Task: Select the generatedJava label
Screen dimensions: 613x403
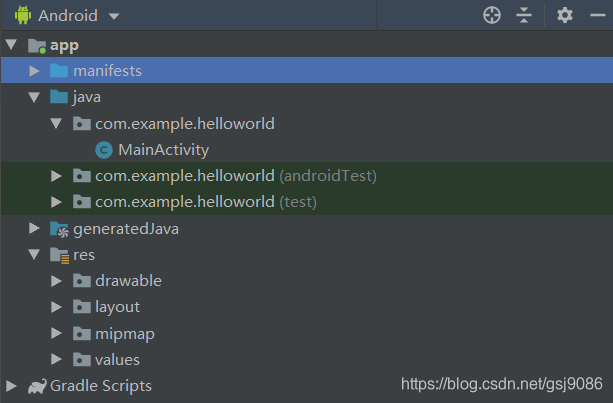Action: pos(126,229)
